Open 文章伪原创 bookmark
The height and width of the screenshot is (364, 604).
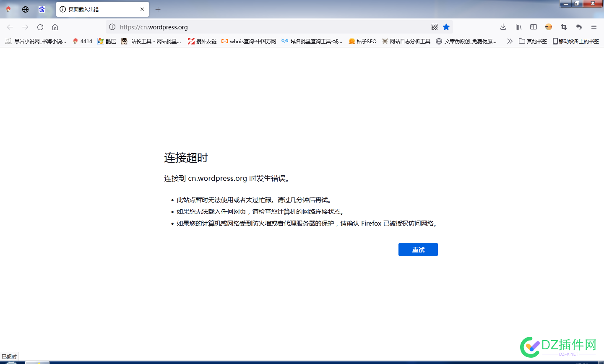point(466,41)
